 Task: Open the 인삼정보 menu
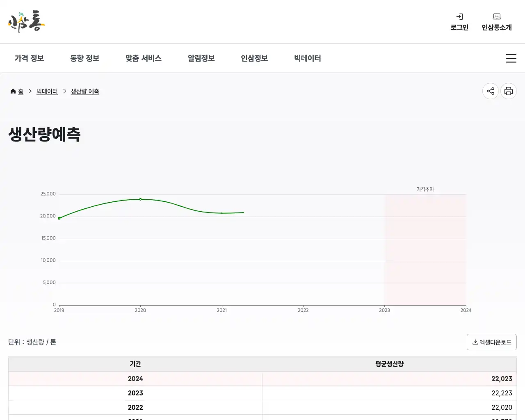click(x=254, y=58)
